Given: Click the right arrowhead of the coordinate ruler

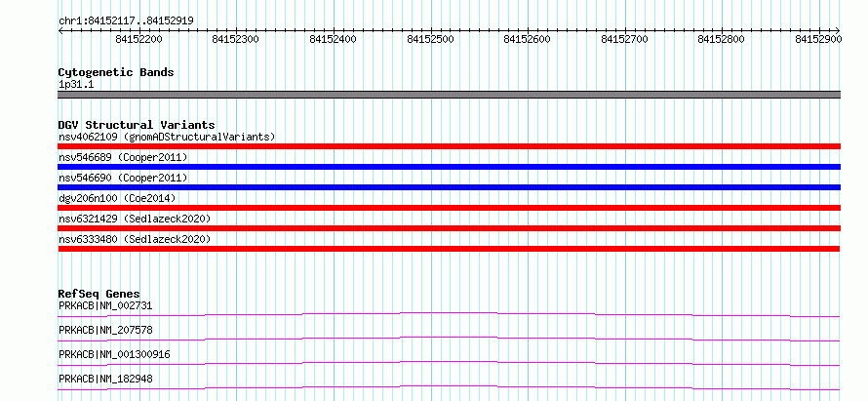Looking at the screenshot, I should point(838,30).
